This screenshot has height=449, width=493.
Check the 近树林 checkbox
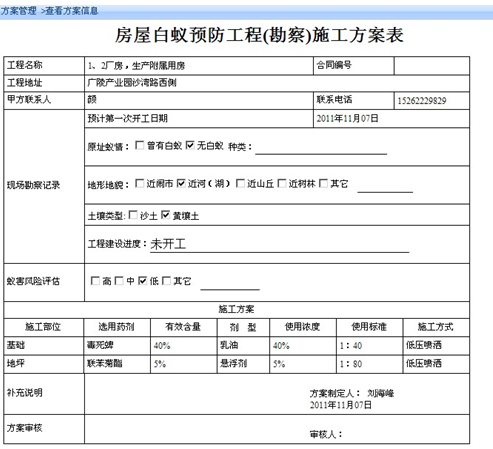point(282,183)
